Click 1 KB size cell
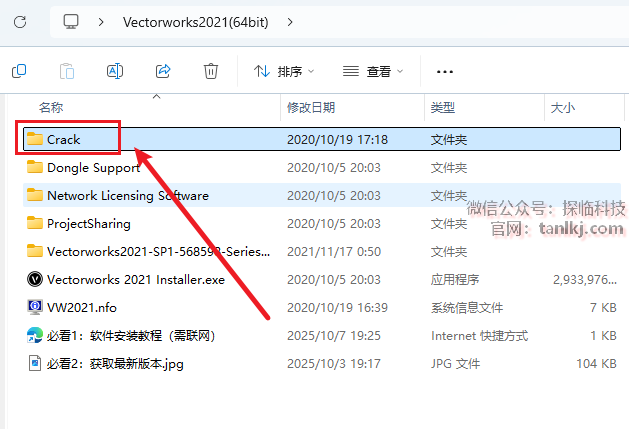The width and height of the screenshot is (629, 429). 603,335
